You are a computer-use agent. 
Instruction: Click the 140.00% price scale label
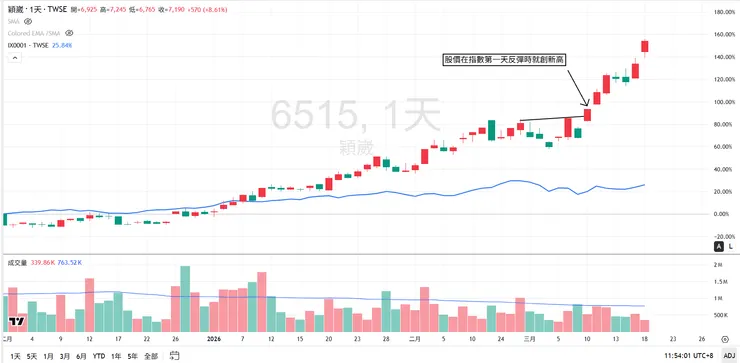click(725, 57)
